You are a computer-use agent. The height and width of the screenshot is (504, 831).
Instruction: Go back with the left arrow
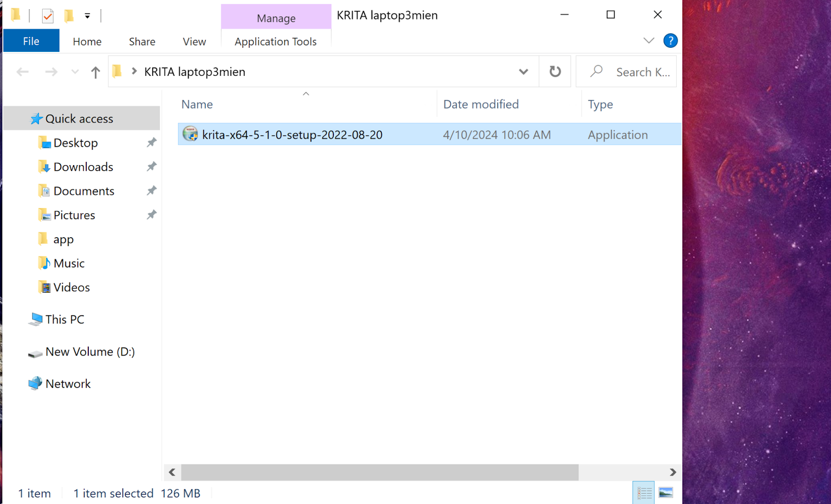[x=22, y=72]
